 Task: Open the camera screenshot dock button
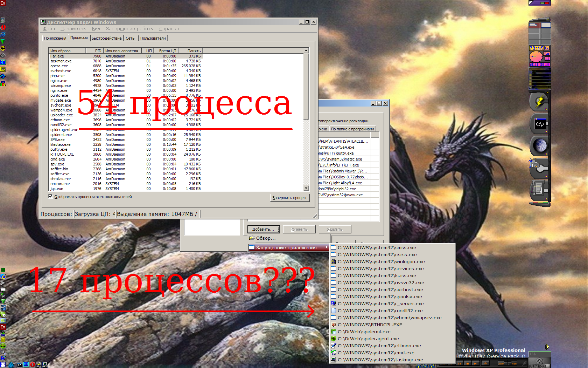(539, 168)
